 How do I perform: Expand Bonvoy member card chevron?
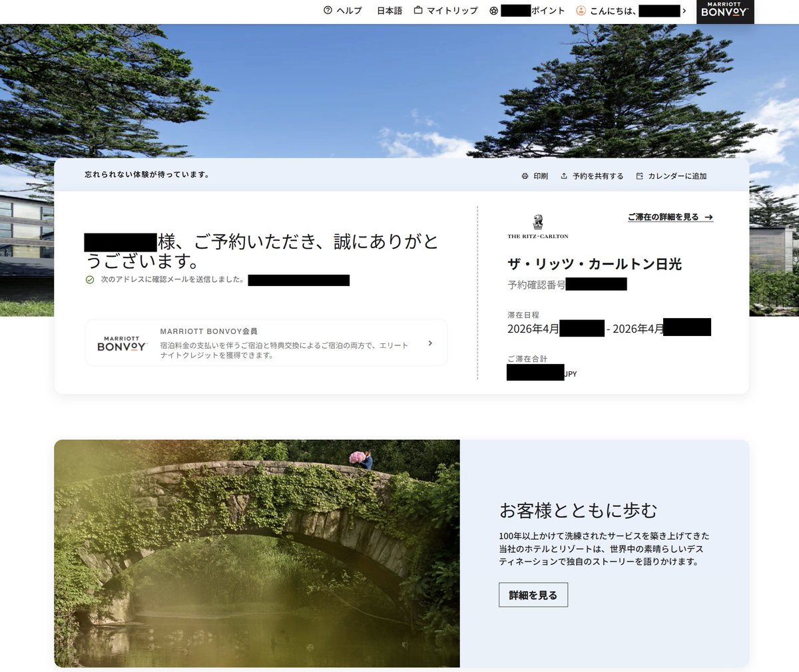[x=430, y=343]
